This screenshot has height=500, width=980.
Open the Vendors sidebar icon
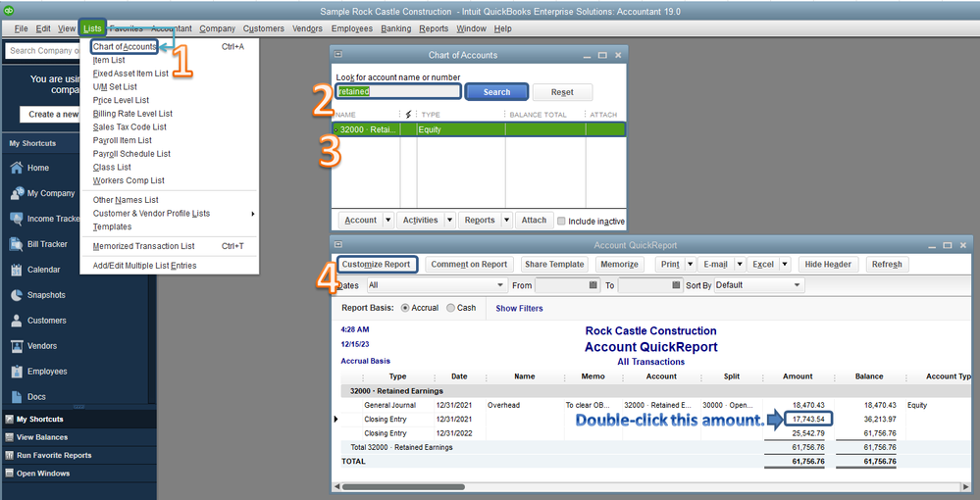click(17, 346)
